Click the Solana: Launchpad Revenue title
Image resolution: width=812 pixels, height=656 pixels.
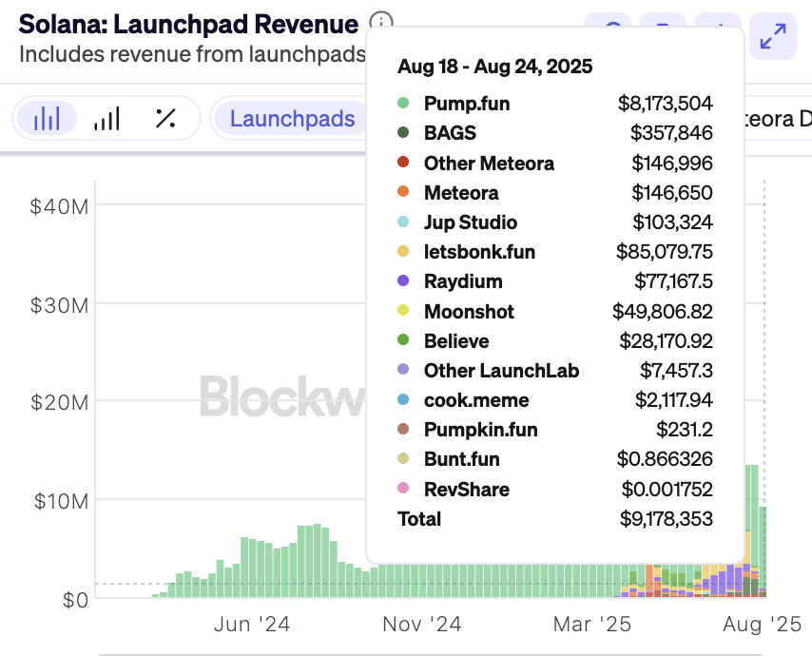(188, 25)
